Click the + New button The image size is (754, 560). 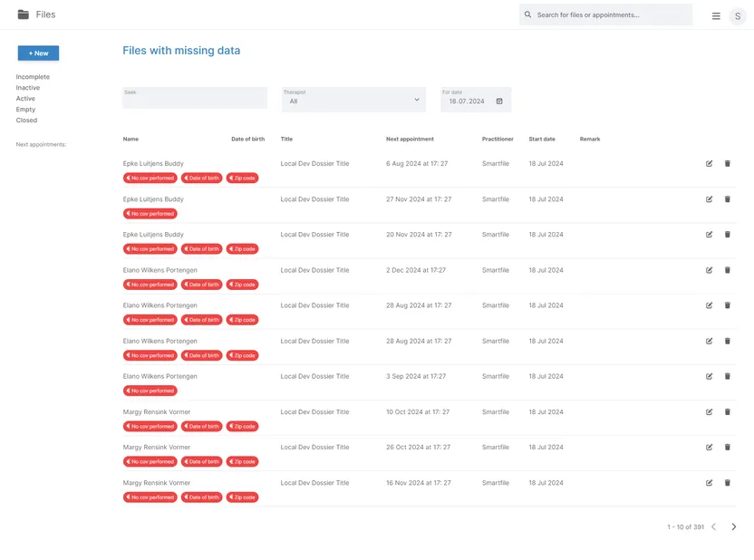click(x=38, y=53)
